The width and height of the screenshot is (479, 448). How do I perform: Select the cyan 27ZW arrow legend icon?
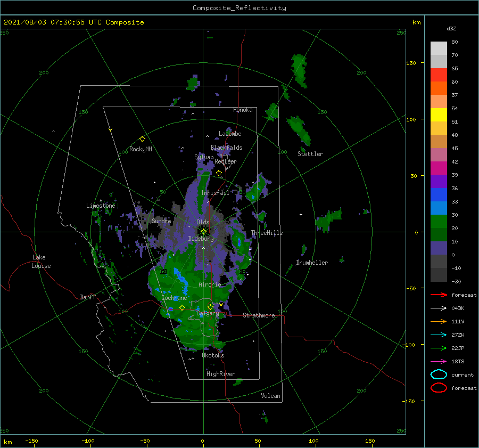[x=439, y=335]
